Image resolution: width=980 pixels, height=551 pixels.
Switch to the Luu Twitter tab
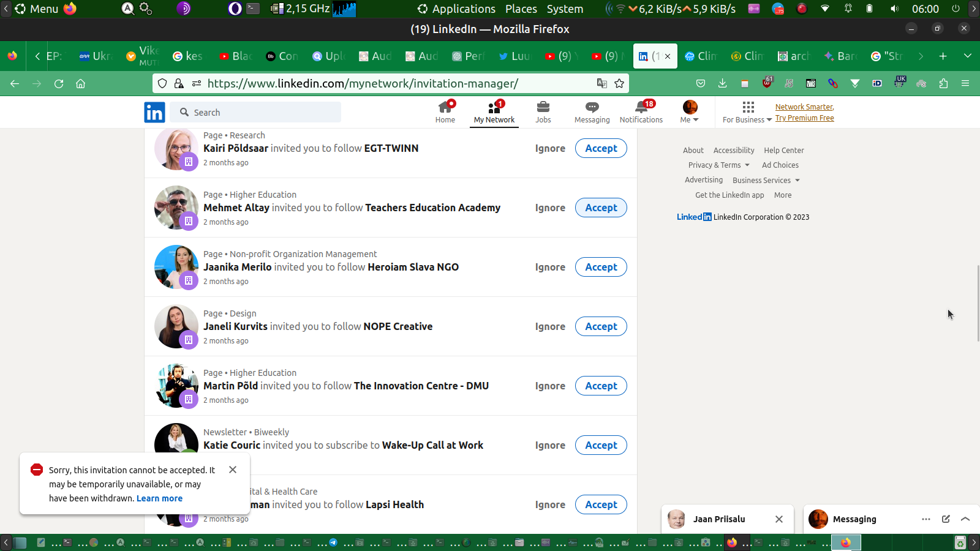pos(514,56)
